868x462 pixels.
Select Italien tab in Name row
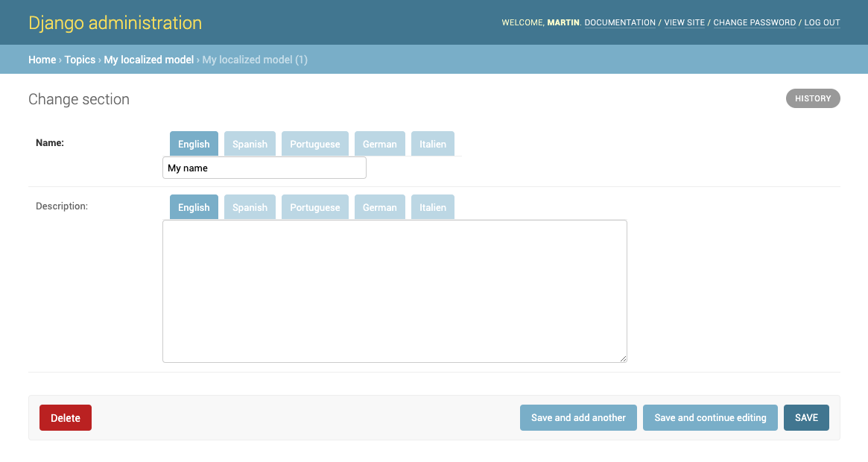(x=432, y=144)
